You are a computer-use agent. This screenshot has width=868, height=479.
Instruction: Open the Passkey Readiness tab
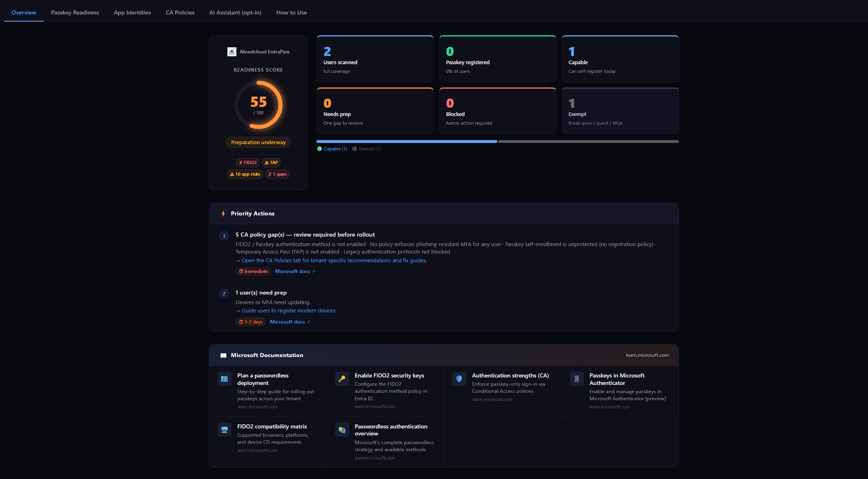pos(75,12)
